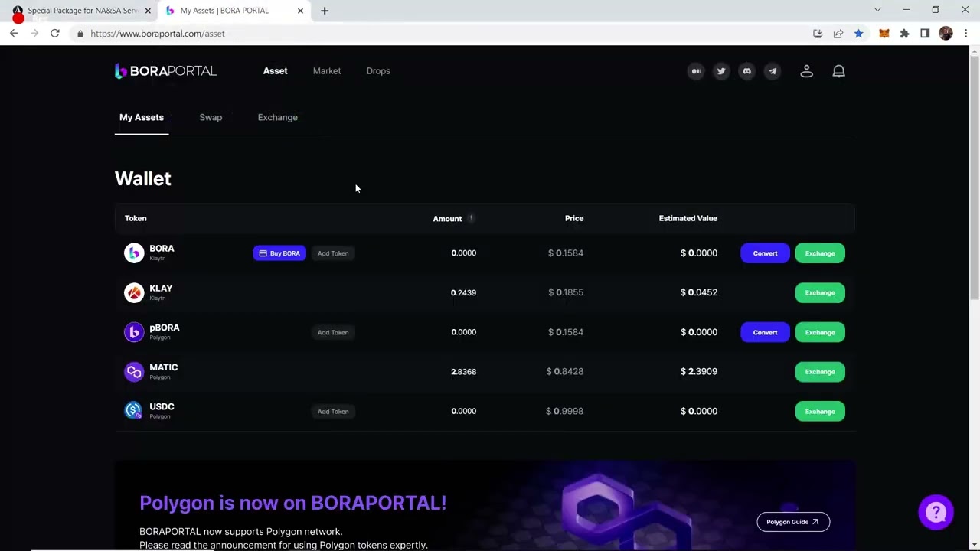The image size is (980, 551).
Task: Close the My Assets browser tab
Action: click(300, 11)
